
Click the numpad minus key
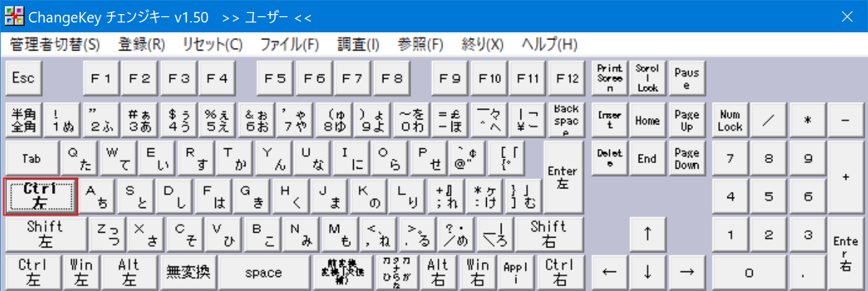pos(846,121)
